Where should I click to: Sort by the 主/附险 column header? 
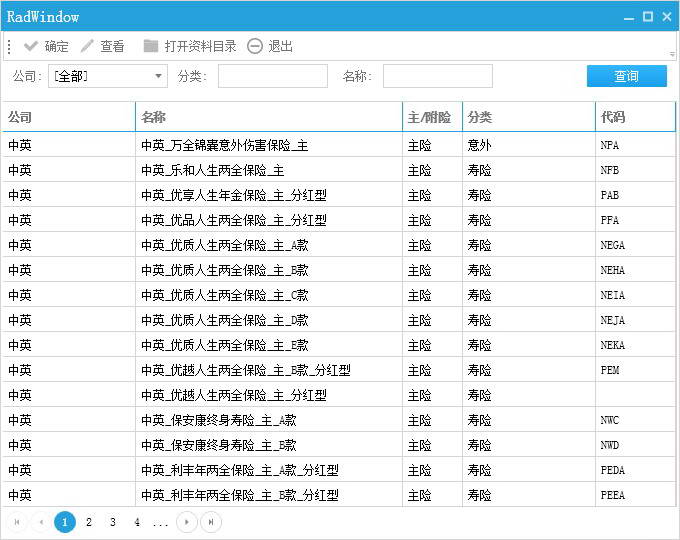pyautogui.click(x=432, y=117)
